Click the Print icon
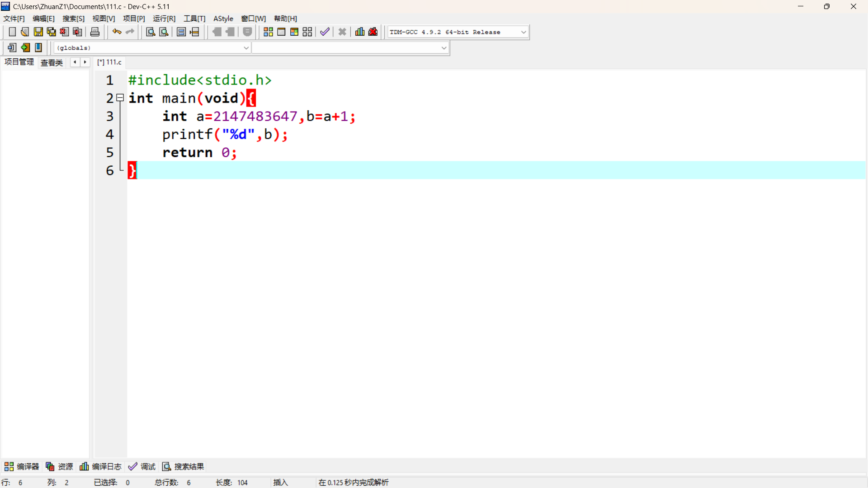This screenshot has height=488, width=868. pyautogui.click(x=95, y=32)
